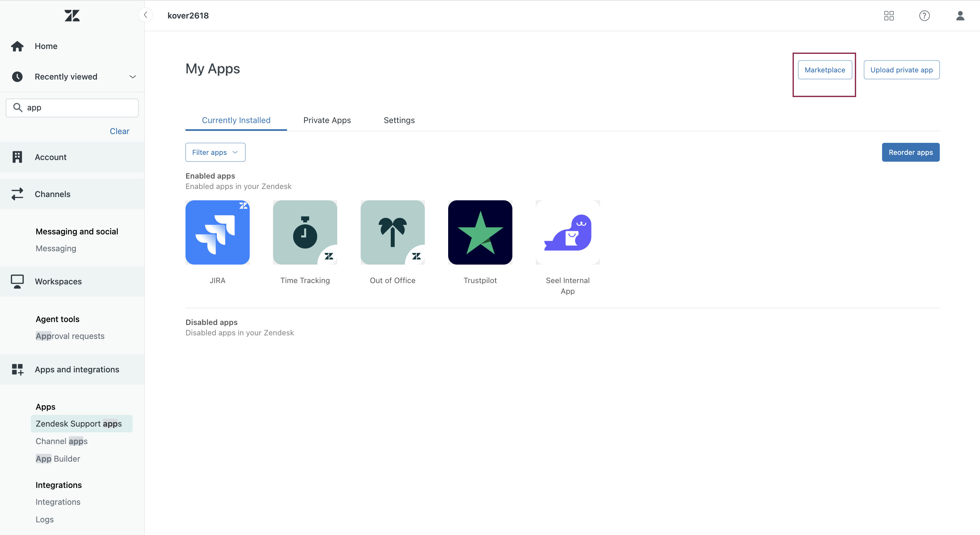Open the user profile avatar icon
Image resolution: width=980 pixels, height=535 pixels.
[960, 16]
